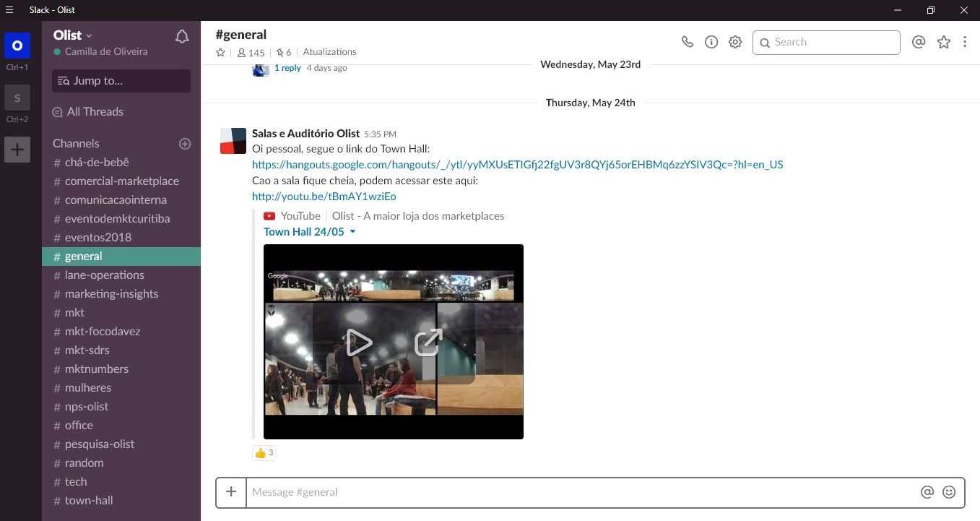Click the Camilla de Oliveira user status
The image size is (980, 521).
100,52
